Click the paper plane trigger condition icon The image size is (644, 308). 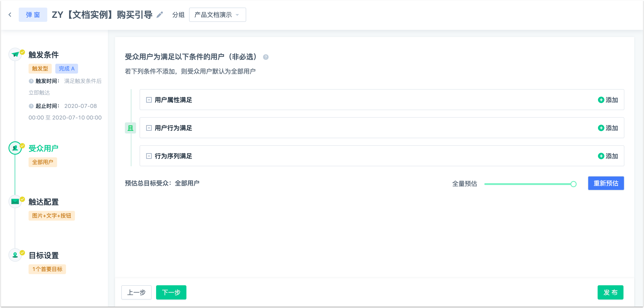[15, 54]
